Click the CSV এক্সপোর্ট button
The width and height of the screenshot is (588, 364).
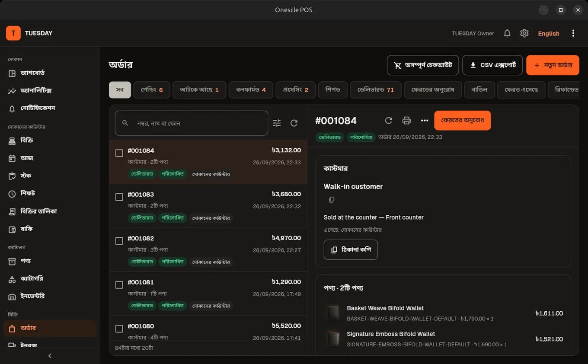(492, 65)
